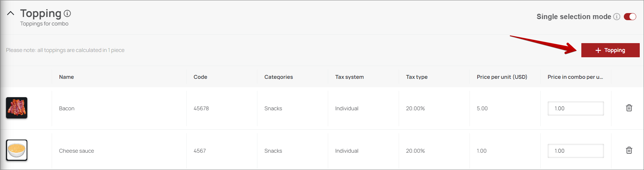Click the Tax system column header
Image resolution: width=644 pixels, height=170 pixels.
(349, 77)
